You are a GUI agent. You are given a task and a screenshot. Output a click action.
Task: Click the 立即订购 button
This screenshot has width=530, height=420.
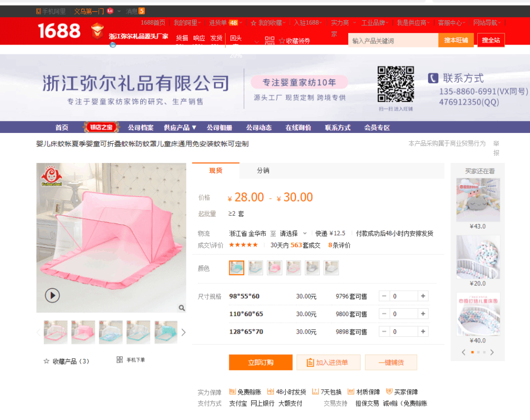[261, 363]
